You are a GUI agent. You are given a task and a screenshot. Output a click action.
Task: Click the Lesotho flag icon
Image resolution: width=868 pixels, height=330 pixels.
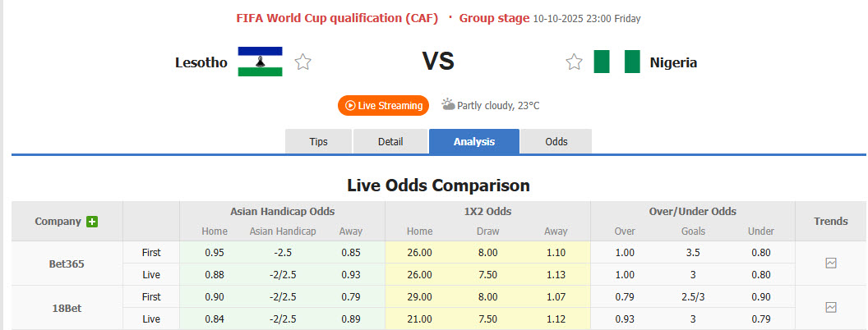coord(260,62)
